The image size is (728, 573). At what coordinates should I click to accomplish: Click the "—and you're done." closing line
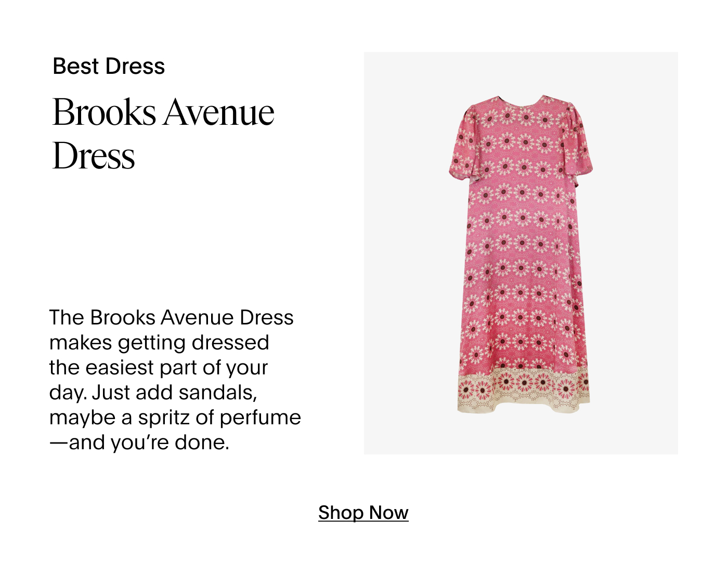tap(139, 442)
